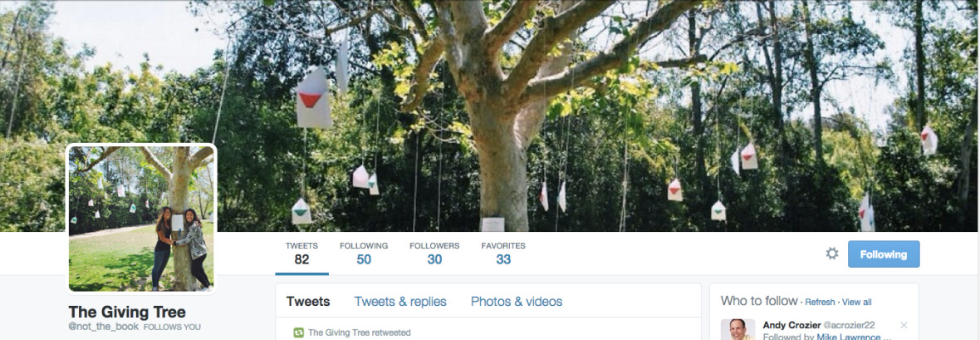Click the Mike Lawrence follower link
980x340 pixels.
point(849,337)
